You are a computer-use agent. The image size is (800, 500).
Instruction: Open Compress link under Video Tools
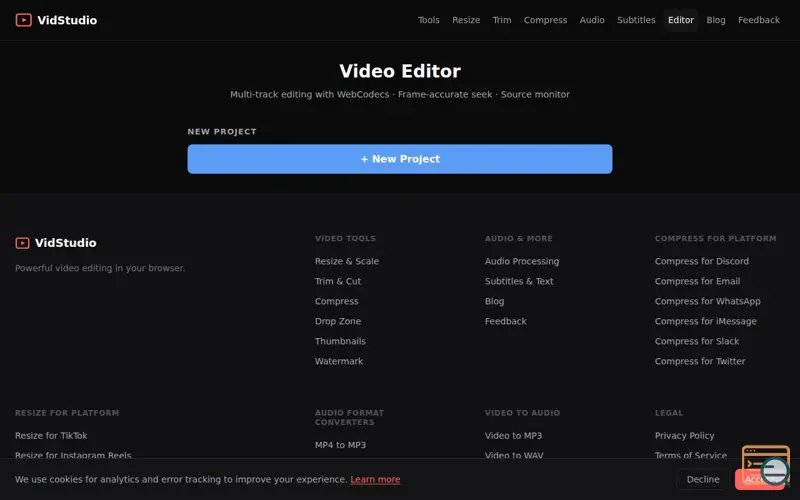(336, 301)
